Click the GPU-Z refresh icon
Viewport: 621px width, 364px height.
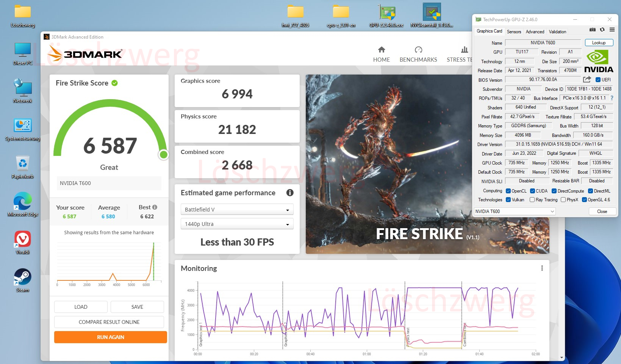pyautogui.click(x=602, y=30)
